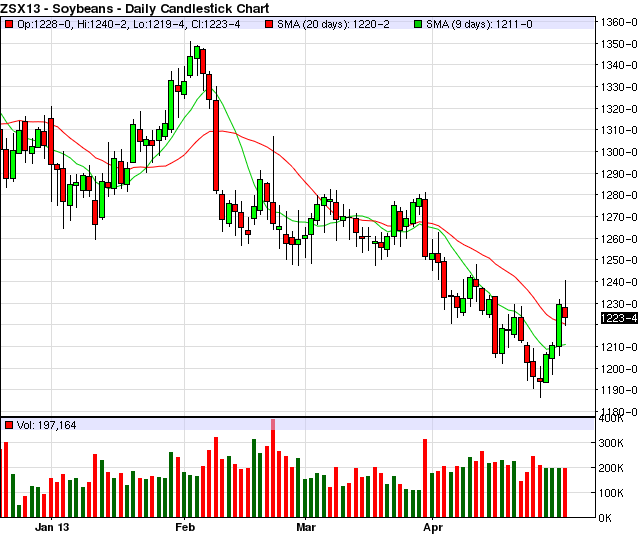Click the 1210-0 price axis label
Screen dimensions: 640x536
620,347
